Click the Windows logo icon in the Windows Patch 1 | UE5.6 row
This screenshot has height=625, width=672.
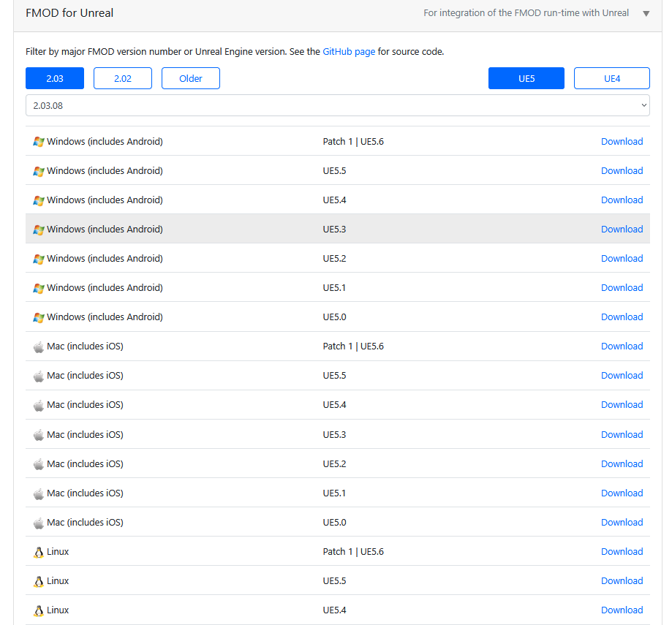[x=39, y=142]
